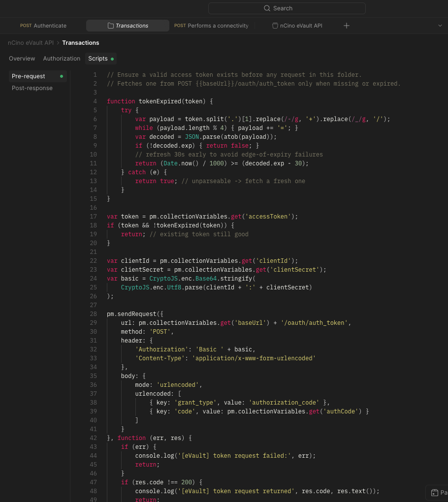Click the 'clientSecret' string on line 23

294,270
